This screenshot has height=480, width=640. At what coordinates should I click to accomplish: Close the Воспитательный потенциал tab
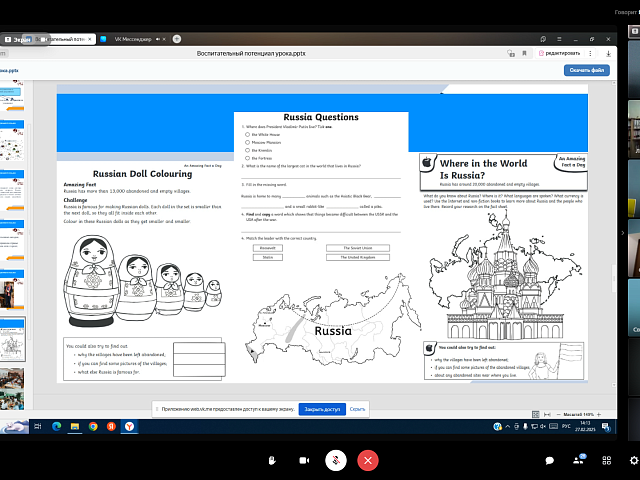(x=90, y=39)
